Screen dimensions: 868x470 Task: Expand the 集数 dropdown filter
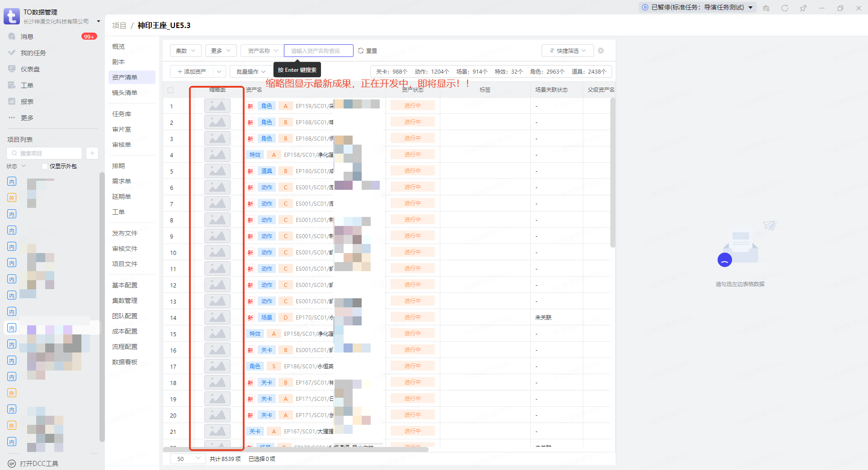click(x=185, y=51)
